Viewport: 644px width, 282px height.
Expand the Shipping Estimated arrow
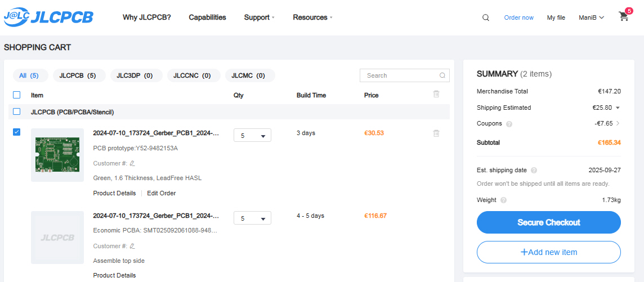pos(618,108)
